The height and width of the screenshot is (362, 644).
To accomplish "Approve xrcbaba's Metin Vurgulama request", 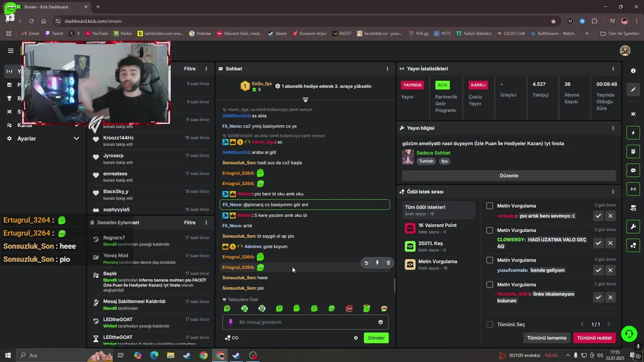I will pos(598,216).
